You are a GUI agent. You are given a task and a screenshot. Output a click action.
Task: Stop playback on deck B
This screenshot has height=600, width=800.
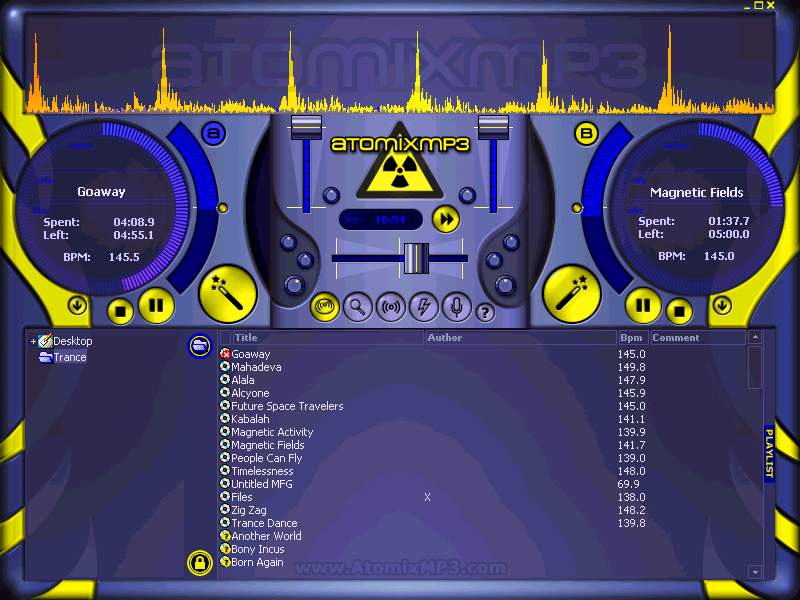tap(679, 311)
